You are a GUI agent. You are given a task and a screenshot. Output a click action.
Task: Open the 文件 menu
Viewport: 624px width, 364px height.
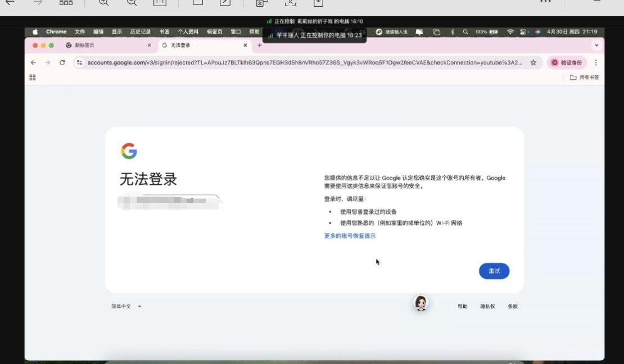(80, 32)
